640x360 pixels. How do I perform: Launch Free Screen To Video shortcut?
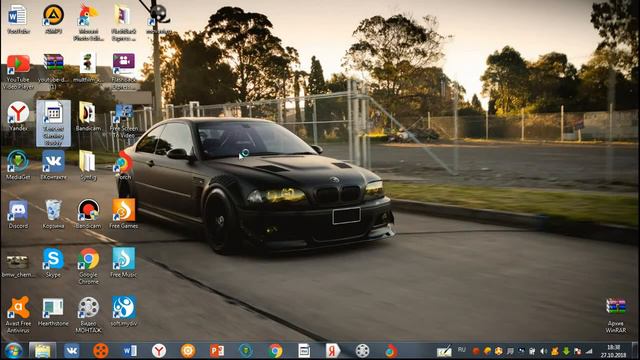tap(124, 120)
